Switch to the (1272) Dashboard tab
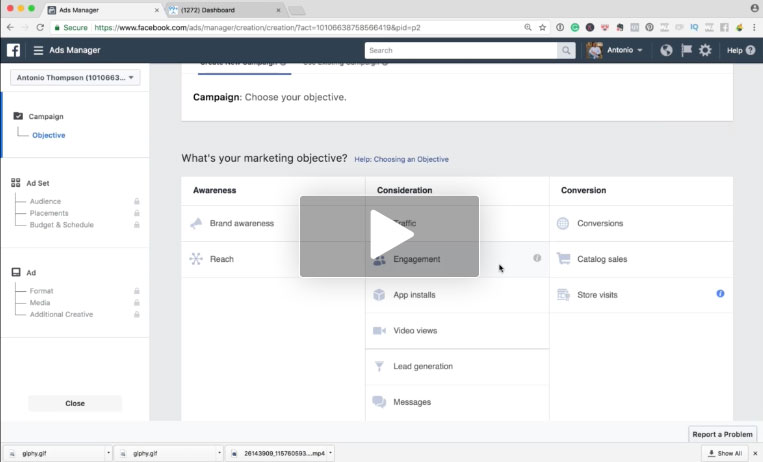 pos(224,10)
